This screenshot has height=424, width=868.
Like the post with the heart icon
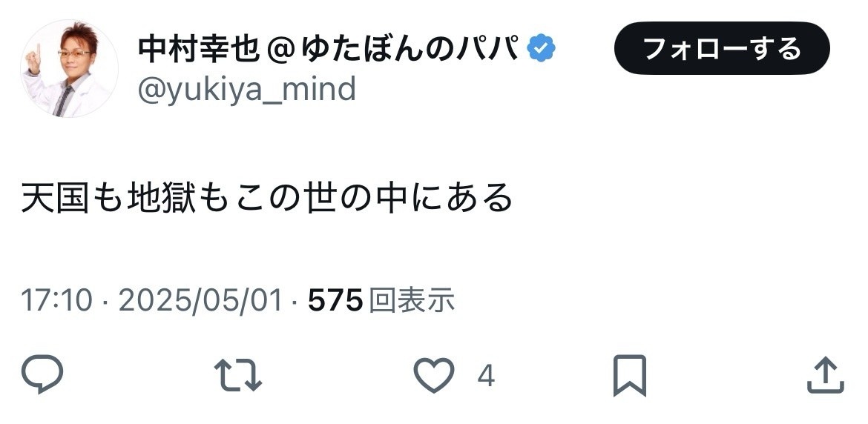434,375
